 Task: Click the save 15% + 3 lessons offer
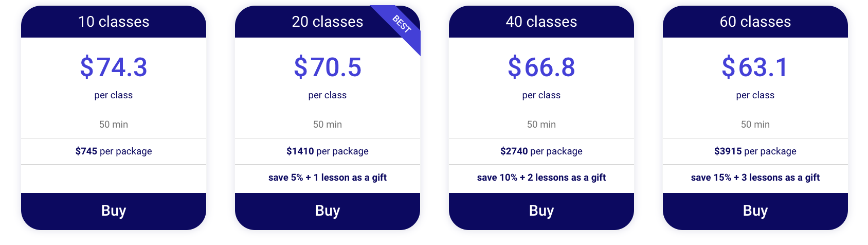point(755,178)
